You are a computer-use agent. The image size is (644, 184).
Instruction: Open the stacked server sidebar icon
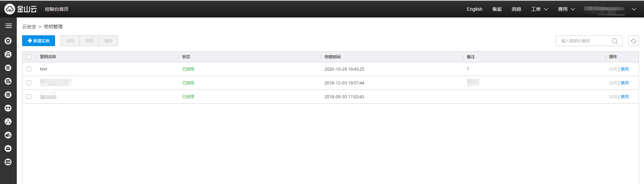[x=8, y=95]
